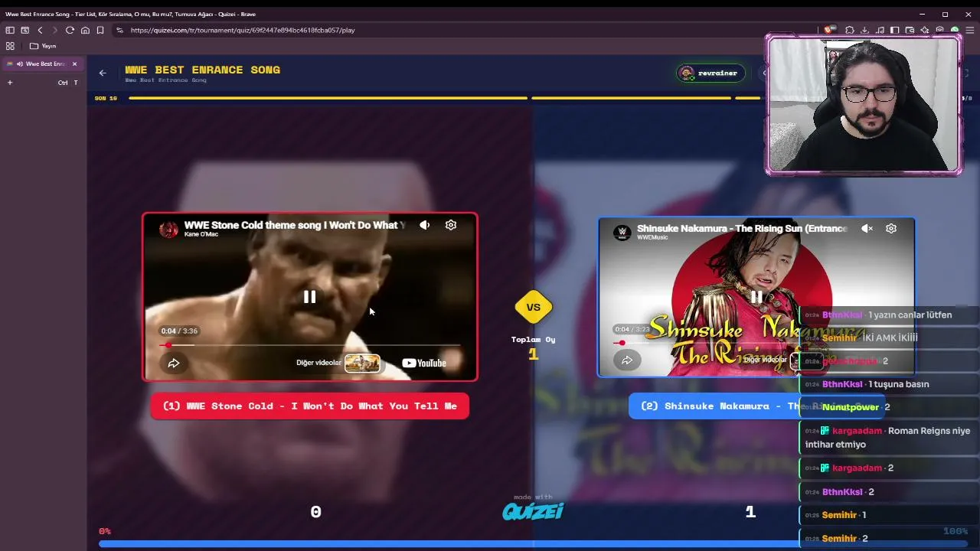Click the Quizei logo at bottom
Viewport: 980px width, 551px height.
(x=533, y=511)
